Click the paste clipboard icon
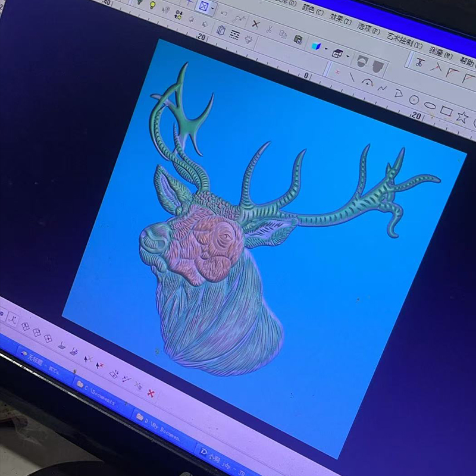 [298, 39]
